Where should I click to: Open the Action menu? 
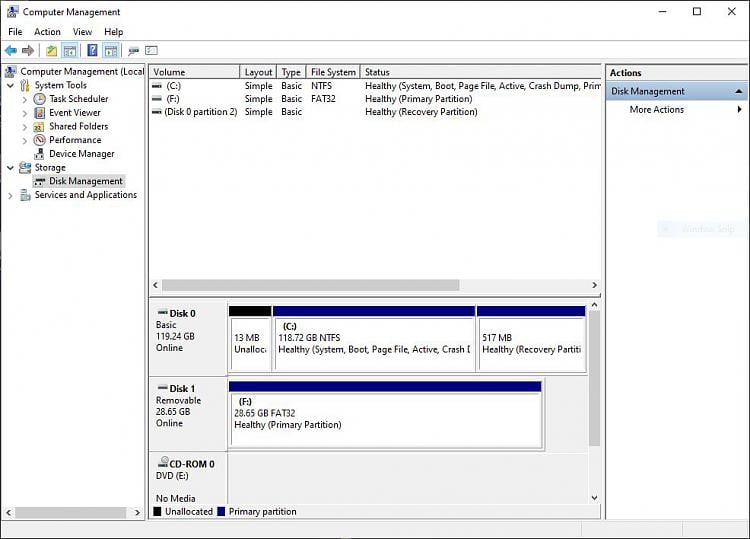[47, 32]
